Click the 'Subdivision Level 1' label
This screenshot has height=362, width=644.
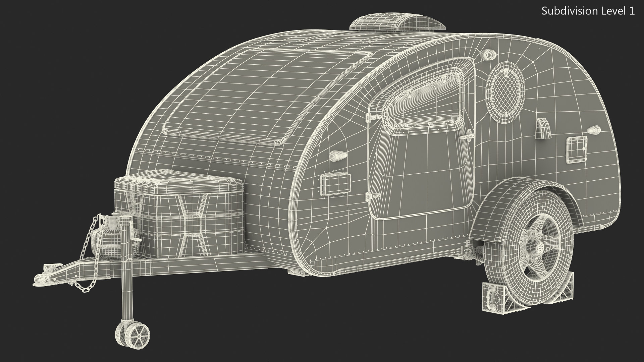(588, 11)
